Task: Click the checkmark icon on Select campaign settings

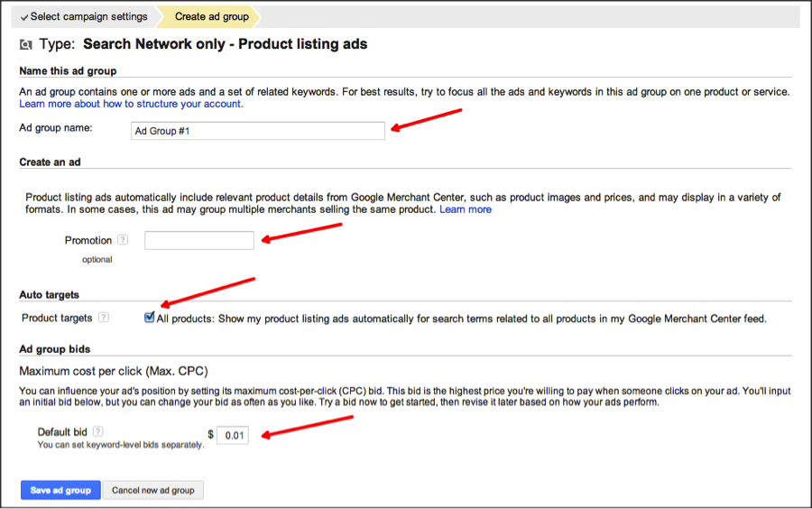Action: point(24,17)
